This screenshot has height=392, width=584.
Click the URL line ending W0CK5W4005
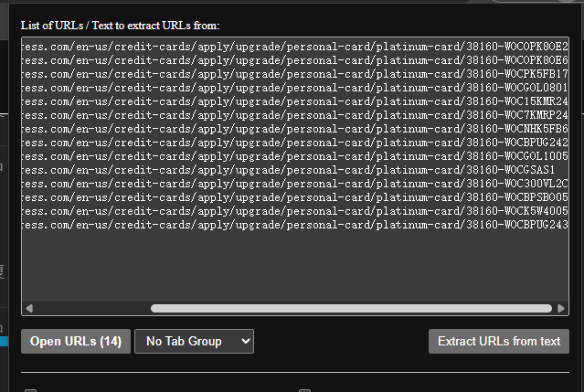coord(295,211)
